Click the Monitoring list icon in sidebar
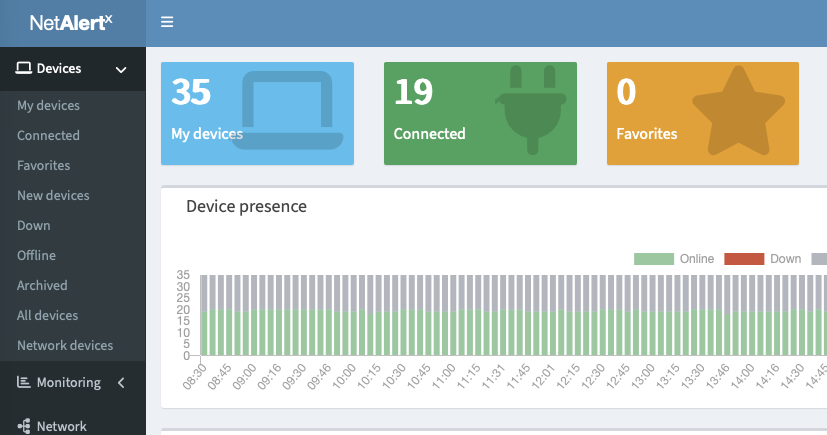Image resolution: width=827 pixels, height=435 pixels. [24, 382]
